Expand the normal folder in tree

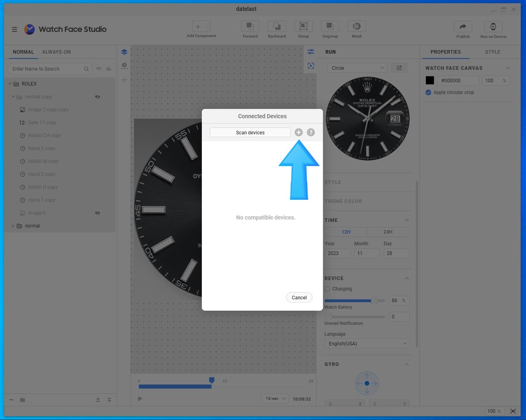(13, 226)
